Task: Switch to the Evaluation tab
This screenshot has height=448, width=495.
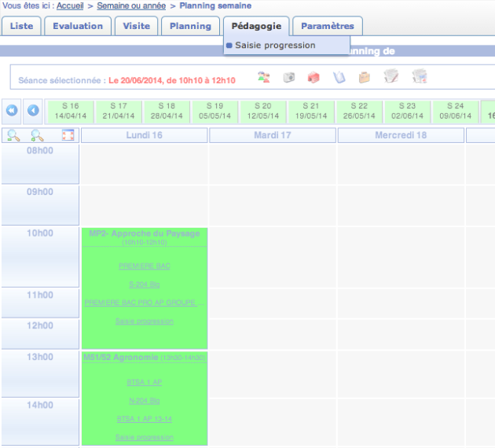Action: click(78, 26)
